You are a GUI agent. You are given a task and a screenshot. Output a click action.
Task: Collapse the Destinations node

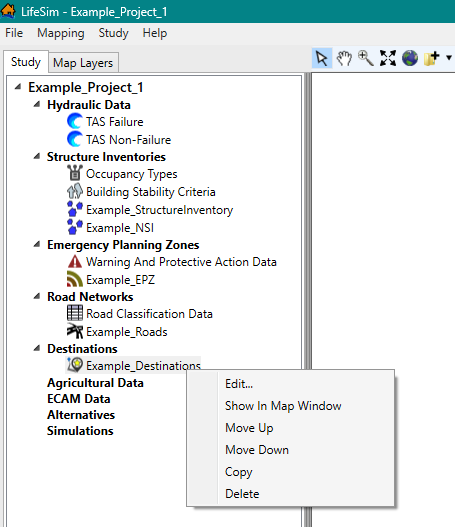point(37,348)
